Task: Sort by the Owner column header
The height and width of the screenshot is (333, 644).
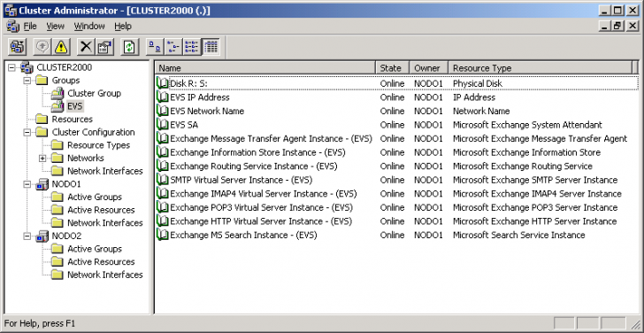Action: coord(429,68)
